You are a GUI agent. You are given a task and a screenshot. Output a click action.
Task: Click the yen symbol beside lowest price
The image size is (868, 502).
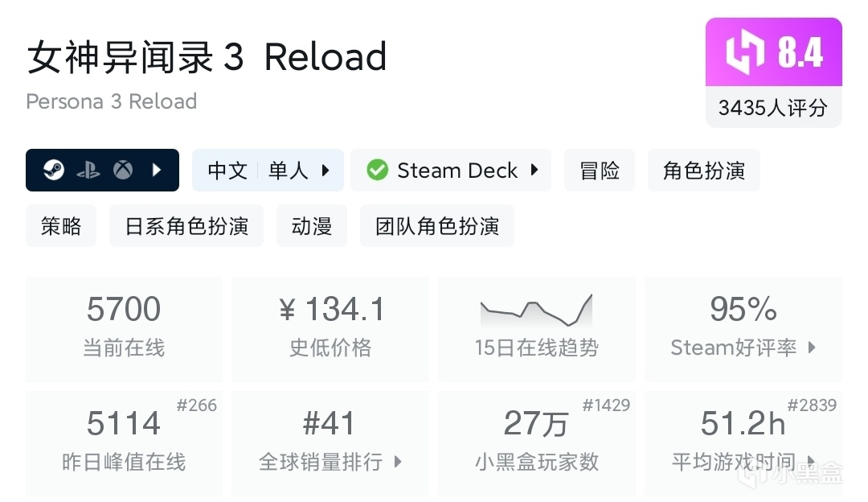coord(288,311)
